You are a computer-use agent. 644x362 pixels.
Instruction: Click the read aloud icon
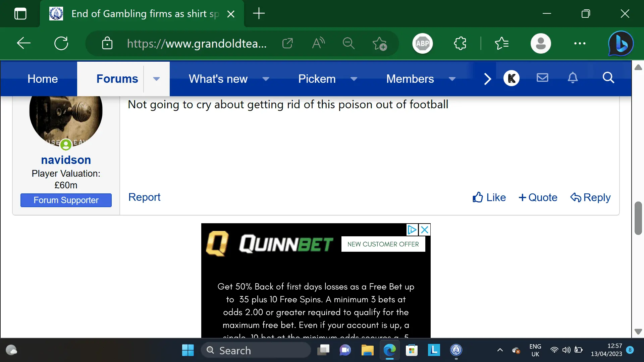click(318, 44)
